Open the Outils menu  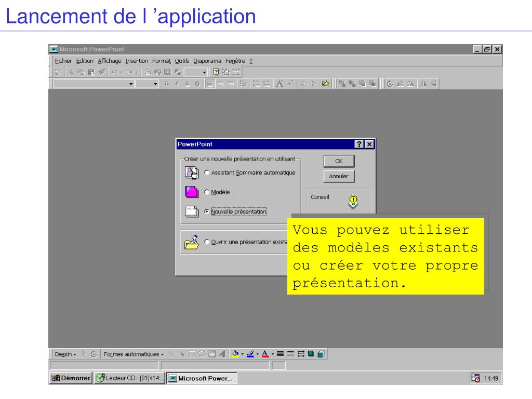182,61
